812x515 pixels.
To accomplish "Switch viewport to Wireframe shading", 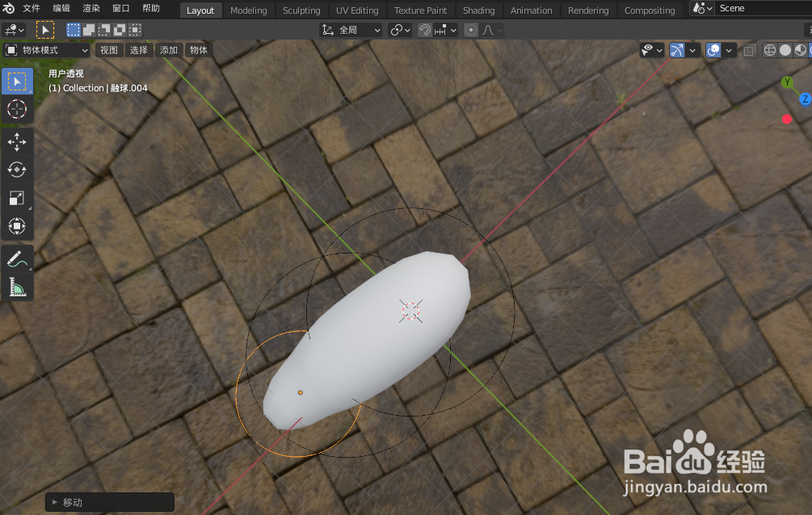I will click(x=768, y=49).
